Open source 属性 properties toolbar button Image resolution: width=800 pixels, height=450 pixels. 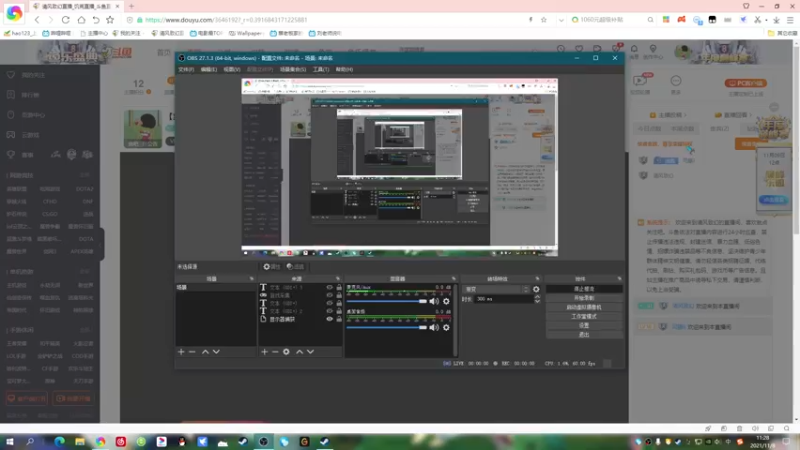pyautogui.click(x=271, y=266)
